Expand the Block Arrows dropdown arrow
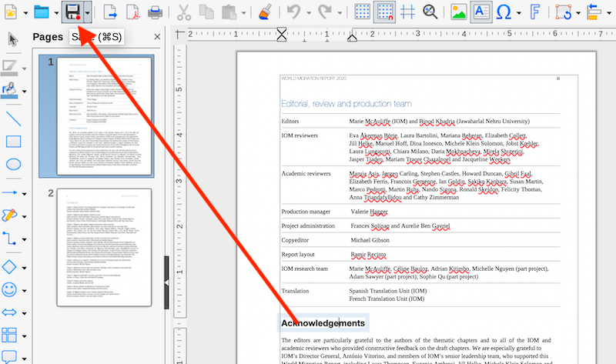This screenshot has width=616, height=364. [x=25, y=313]
